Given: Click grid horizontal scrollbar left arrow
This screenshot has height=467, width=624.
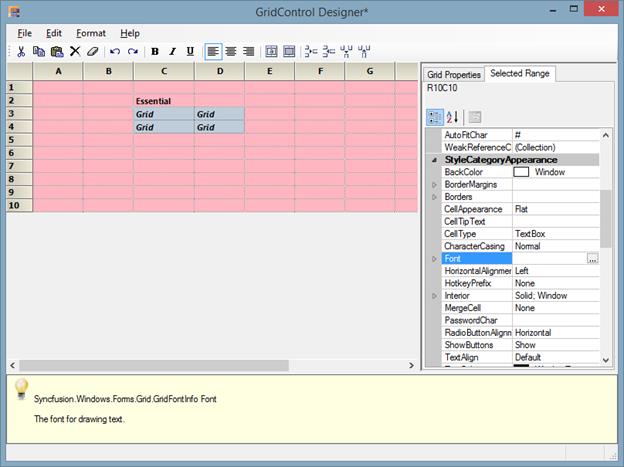Looking at the screenshot, I should 12,365.
